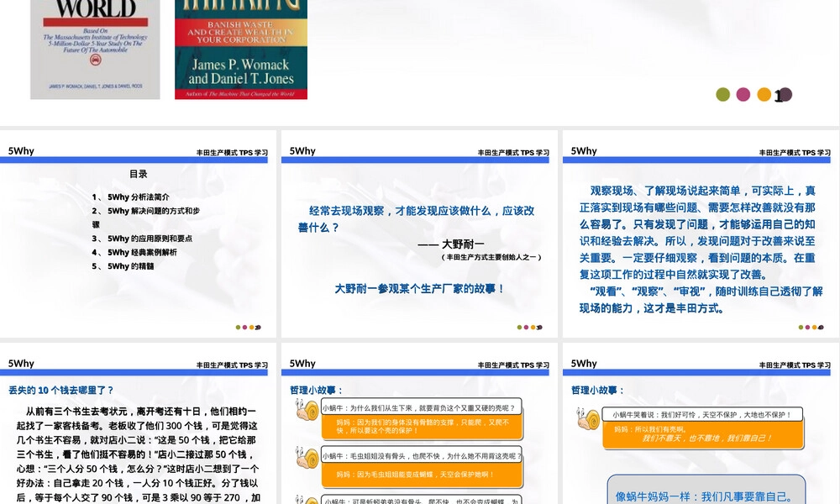
Task: Select the 目录 contents slide thumbnail
Action: [x=138, y=234]
